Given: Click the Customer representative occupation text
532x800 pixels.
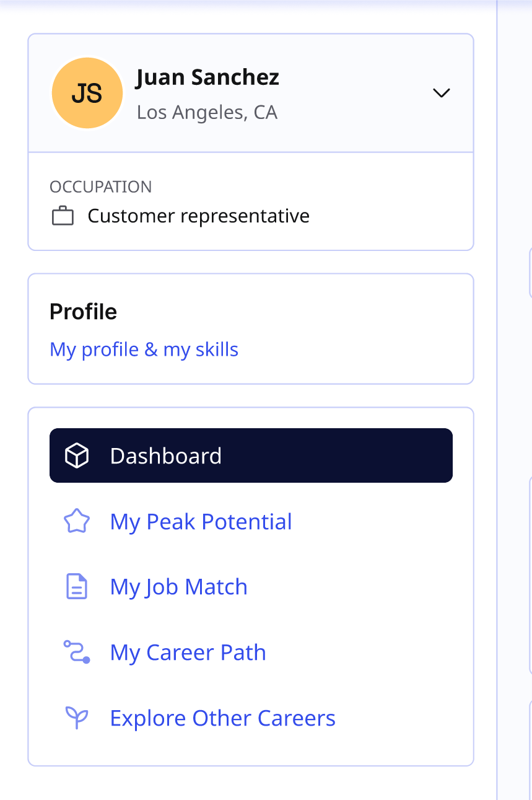Looking at the screenshot, I should click(198, 216).
